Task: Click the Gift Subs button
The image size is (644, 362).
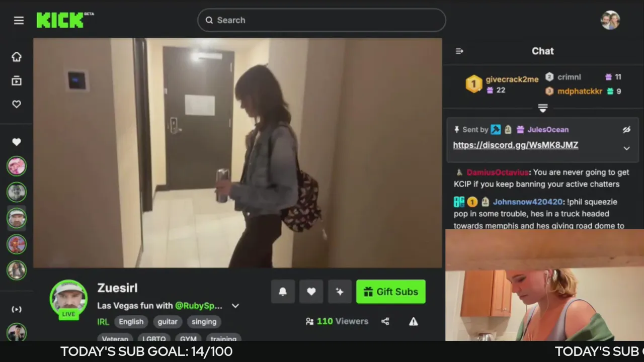Action: click(391, 292)
